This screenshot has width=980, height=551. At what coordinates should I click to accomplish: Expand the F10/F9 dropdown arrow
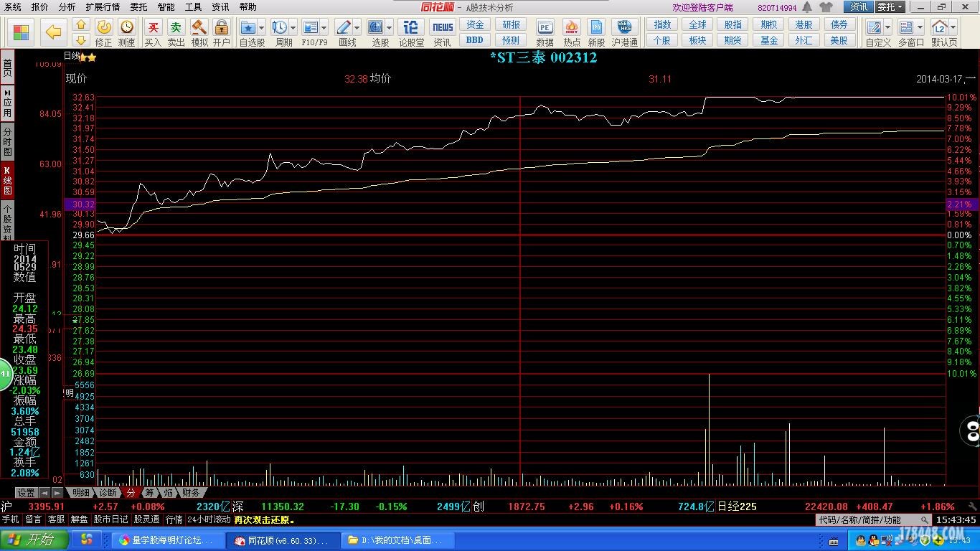324,27
